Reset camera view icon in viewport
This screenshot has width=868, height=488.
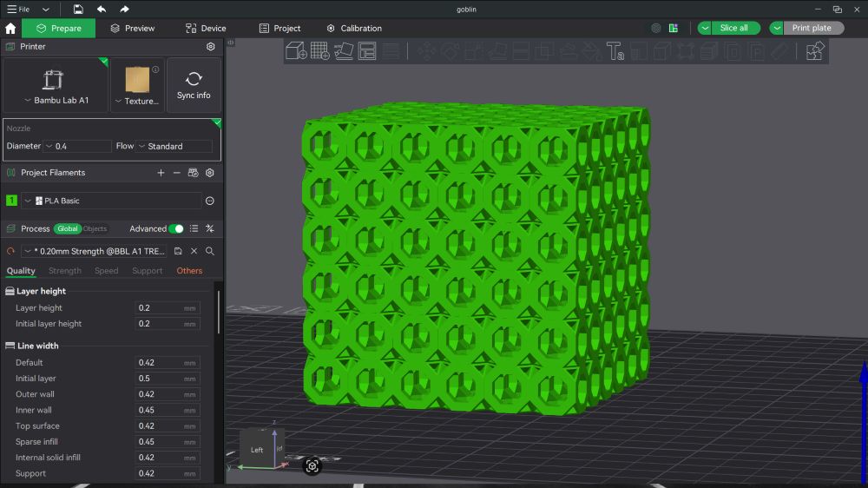coord(312,465)
